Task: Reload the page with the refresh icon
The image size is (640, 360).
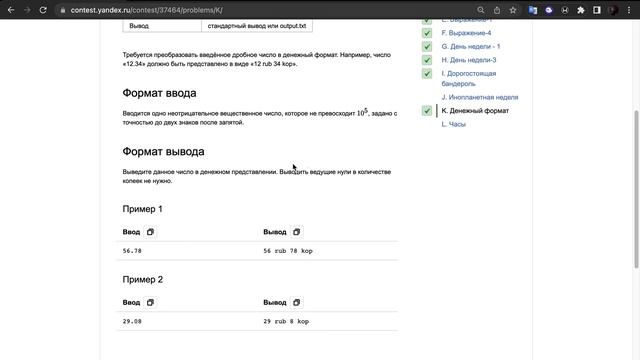Action: 43,10
